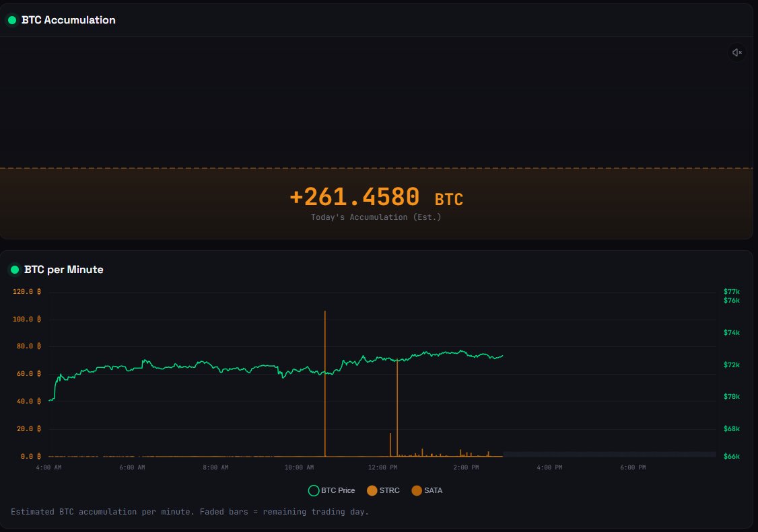Click the 10:00 AM time label
Viewport: 758px width, 532px height.
(x=300, y=467)
